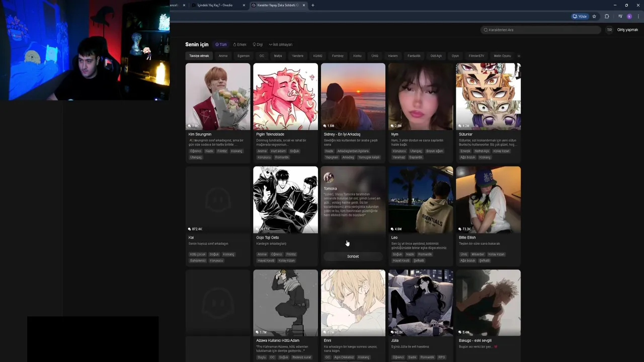Switch to the İçindeki Yaş Kaç? - Onedio tab
Viewport: 644px width, 362px height.
pyautogui.click(x=215, y=5)
